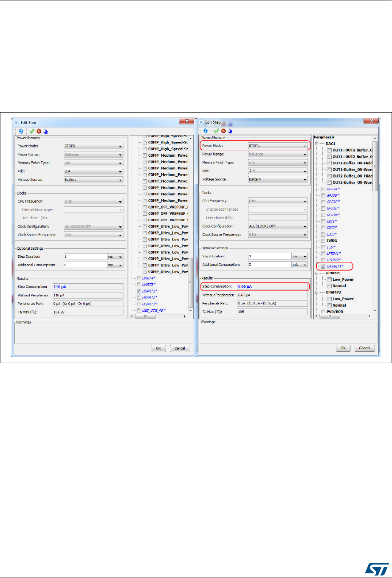Viewport: 392px width, 578px height.
Task: Enable I2C1 checkbox in right window
Action: click(324, 221)
